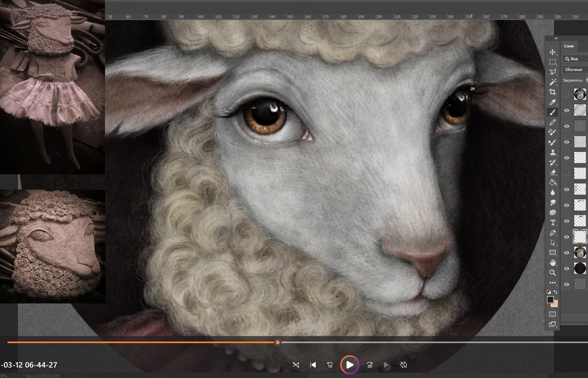Viewport: 588px width, 378px height.
Task: Play the video
Action: coord(350,365)
